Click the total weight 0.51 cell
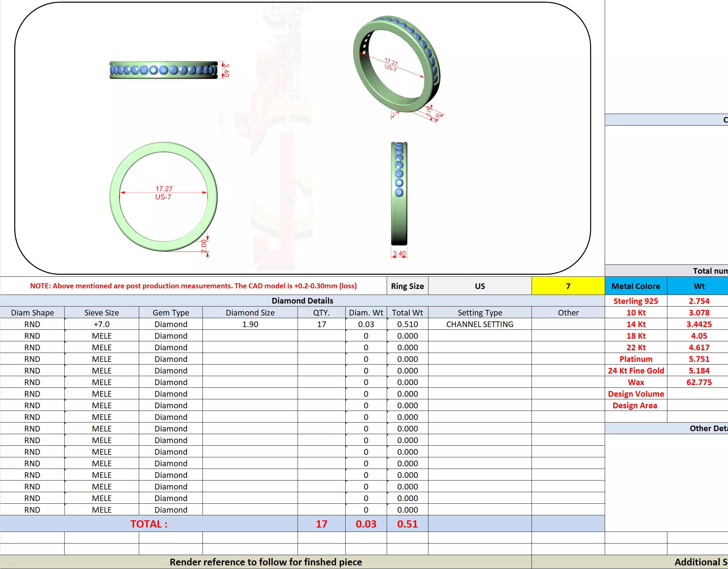Viewport: 728px width, 569px height. pos(407,524)
